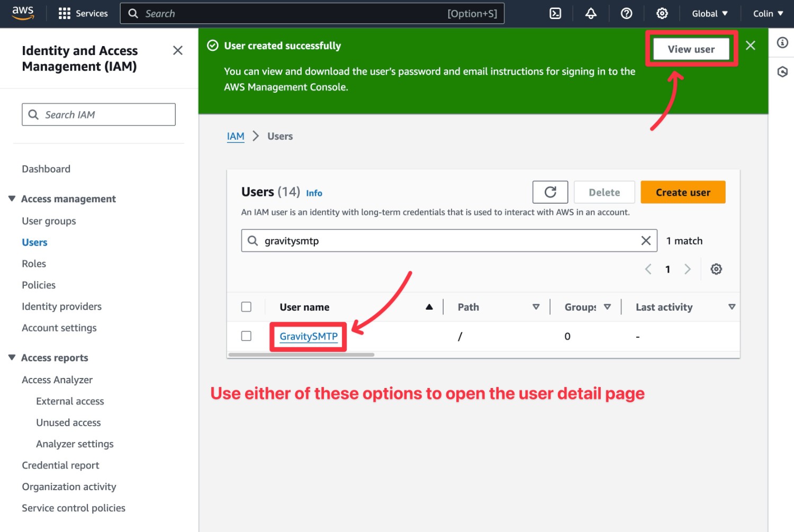Screen dimensions: 794x532
Task: Click the IAM breadcrumb link
Action: [x=236, y=137]
